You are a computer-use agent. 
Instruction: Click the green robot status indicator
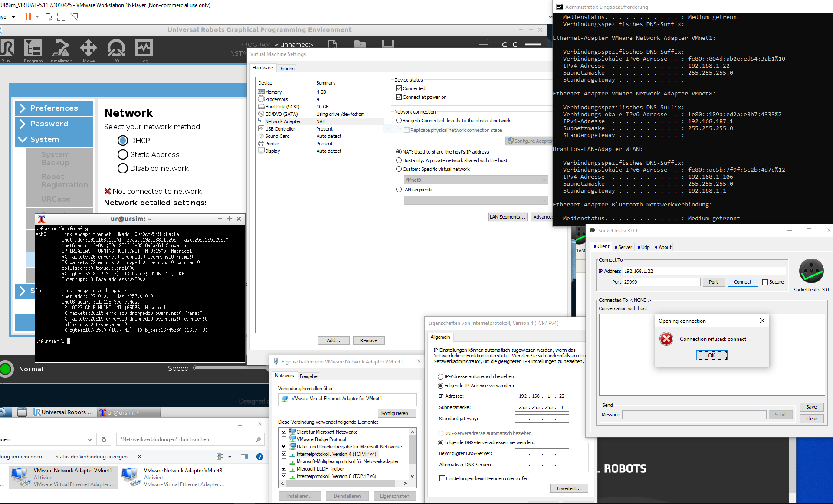(6, 369)
